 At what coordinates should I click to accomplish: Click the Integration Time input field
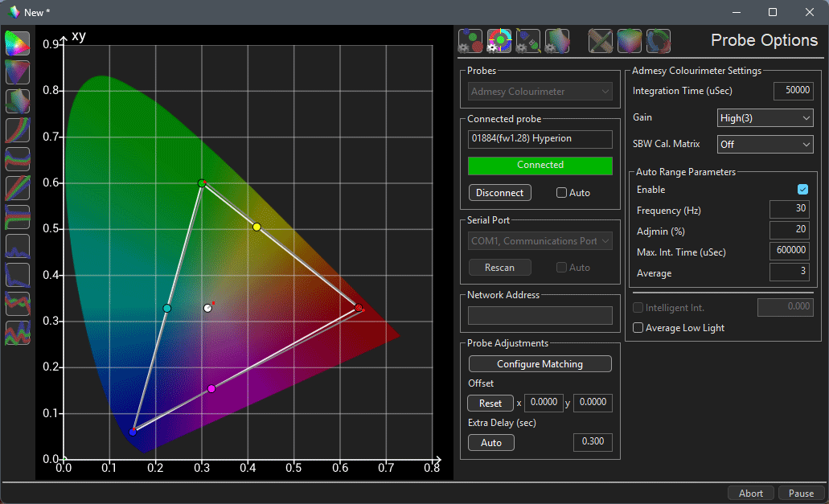coord(793,91)
